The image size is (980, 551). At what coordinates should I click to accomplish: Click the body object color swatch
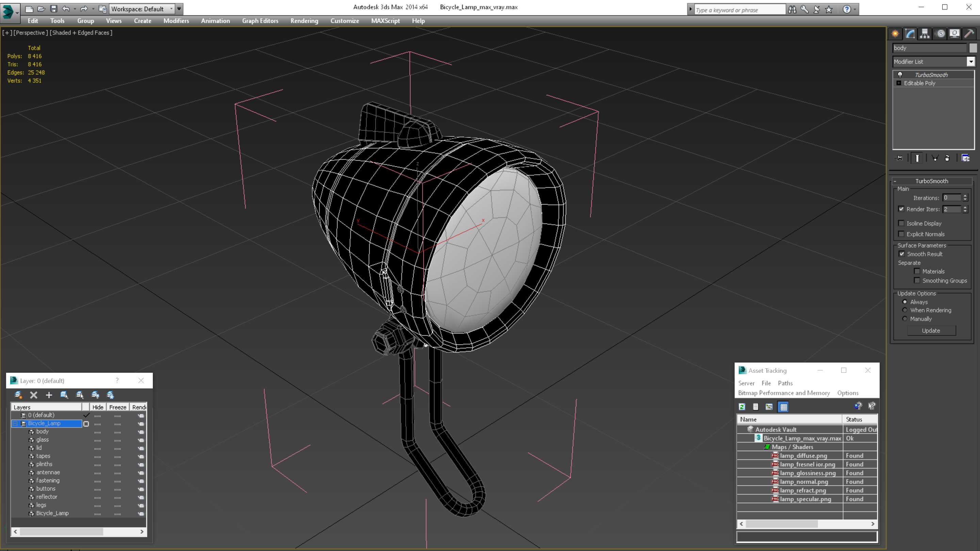973,48
